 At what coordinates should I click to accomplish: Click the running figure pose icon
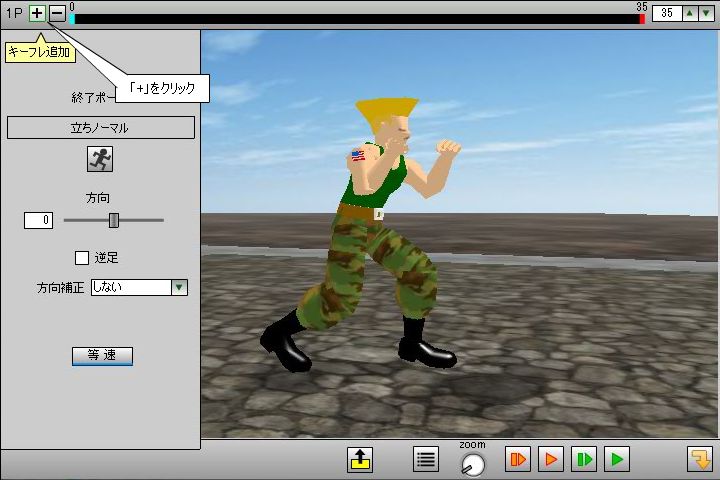point(100,159)
